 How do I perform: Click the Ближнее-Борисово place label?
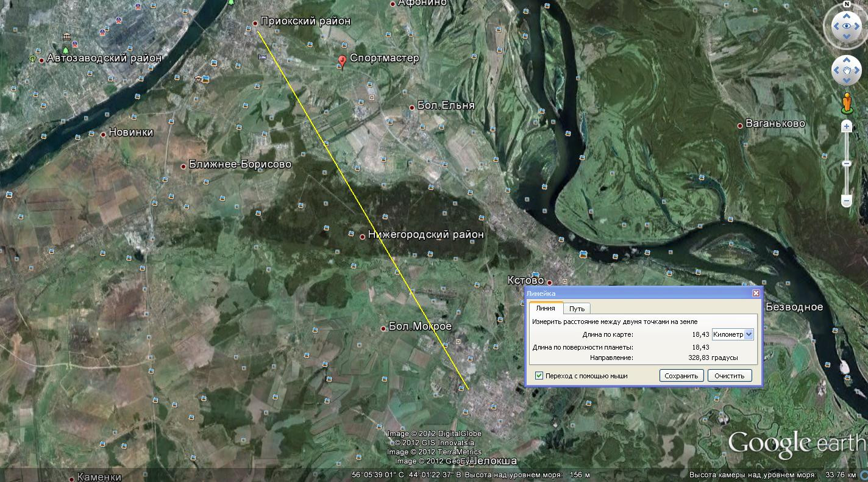click(240, 165)
